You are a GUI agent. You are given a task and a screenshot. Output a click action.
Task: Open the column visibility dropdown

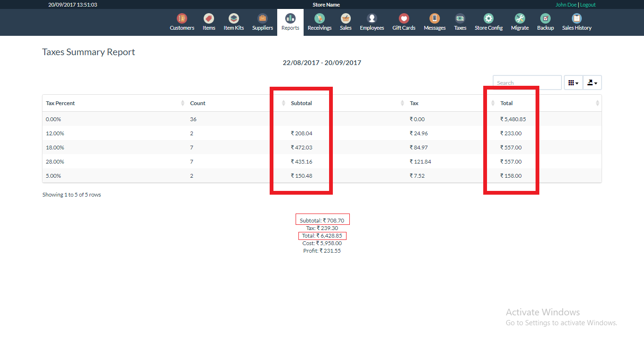pos(573,82)
